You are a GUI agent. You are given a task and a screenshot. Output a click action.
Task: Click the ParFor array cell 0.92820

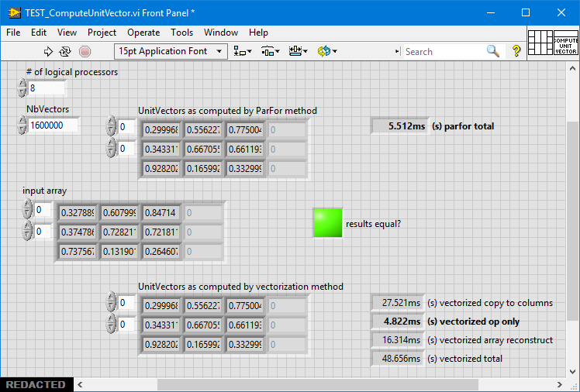(161, 169)
